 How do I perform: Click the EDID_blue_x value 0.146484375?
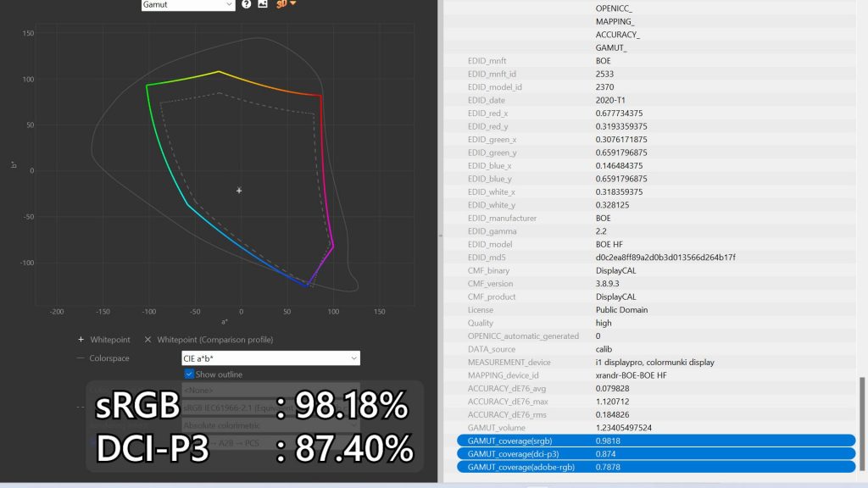[x=619, y=165]
